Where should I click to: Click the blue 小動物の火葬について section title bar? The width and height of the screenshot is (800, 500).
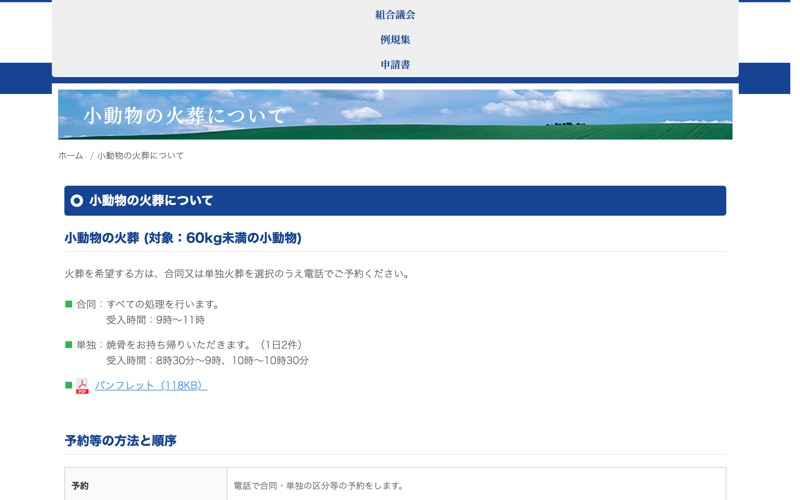(x=395, y=201)
